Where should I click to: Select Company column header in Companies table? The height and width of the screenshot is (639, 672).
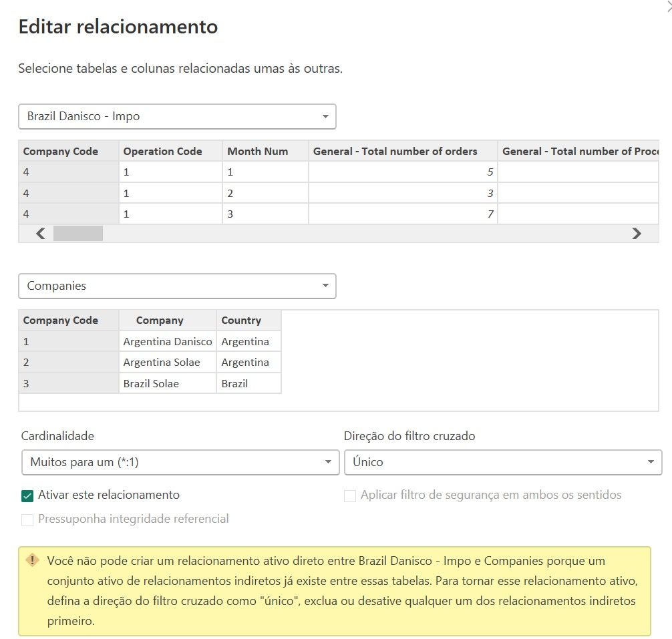point(168,321)
